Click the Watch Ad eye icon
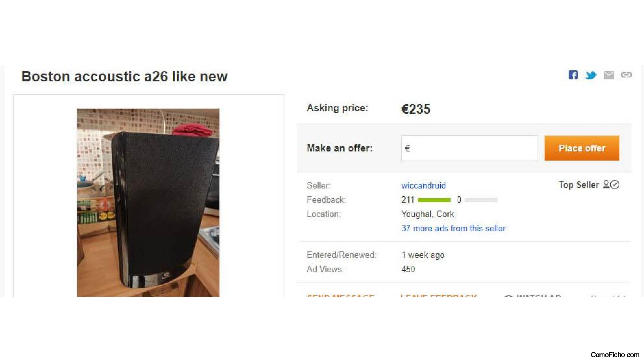Viewport: 644px width, 362px height. (x=508, y=296)
